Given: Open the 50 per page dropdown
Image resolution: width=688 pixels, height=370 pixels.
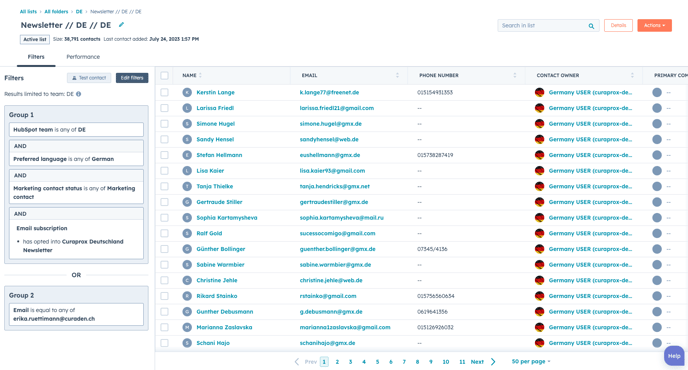Looking at the screenshot, I should point(530,362).
